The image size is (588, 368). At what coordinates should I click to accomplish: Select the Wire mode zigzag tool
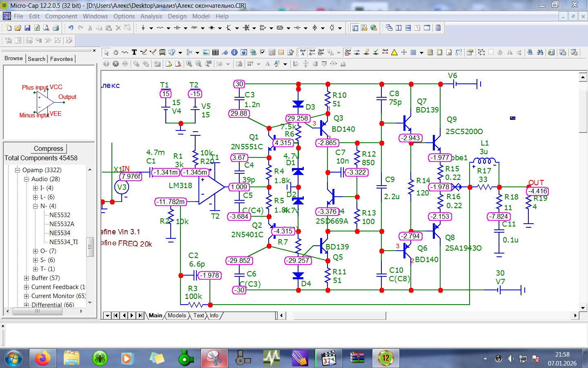(x=125, y=52)
